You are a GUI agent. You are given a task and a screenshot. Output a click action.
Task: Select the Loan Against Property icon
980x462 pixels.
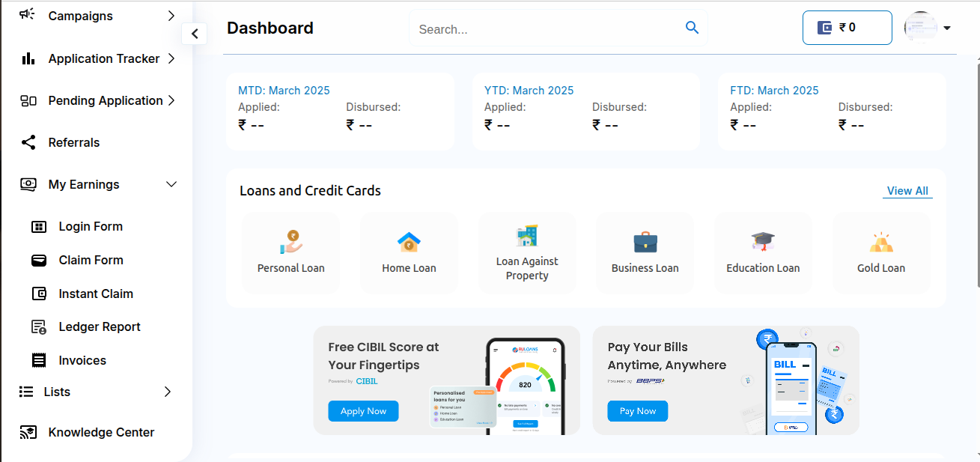[527, 236]
